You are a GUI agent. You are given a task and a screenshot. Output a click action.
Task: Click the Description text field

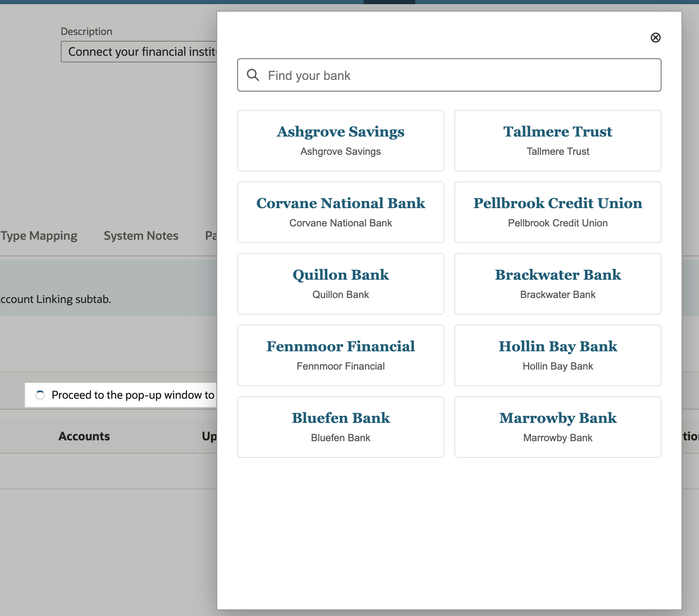tap(139, 52)
